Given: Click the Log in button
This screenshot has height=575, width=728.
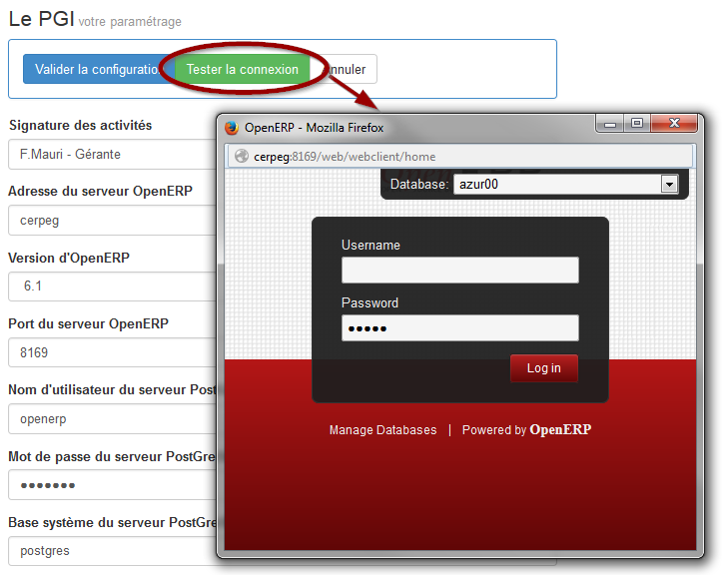Looking at the screenshot, I should point(544,368).
